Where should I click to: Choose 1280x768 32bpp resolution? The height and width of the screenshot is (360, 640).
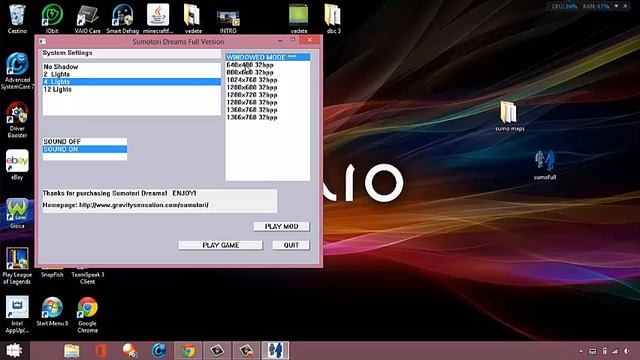[x=268, y=102]
